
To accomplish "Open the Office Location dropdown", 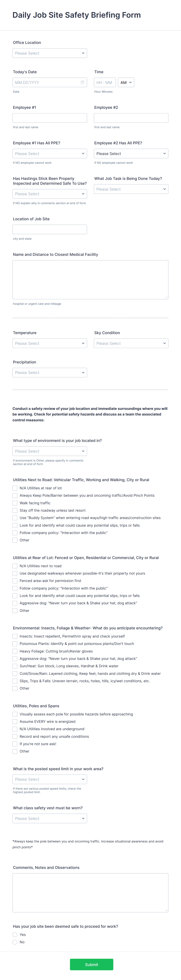I will tap(50, 53).
